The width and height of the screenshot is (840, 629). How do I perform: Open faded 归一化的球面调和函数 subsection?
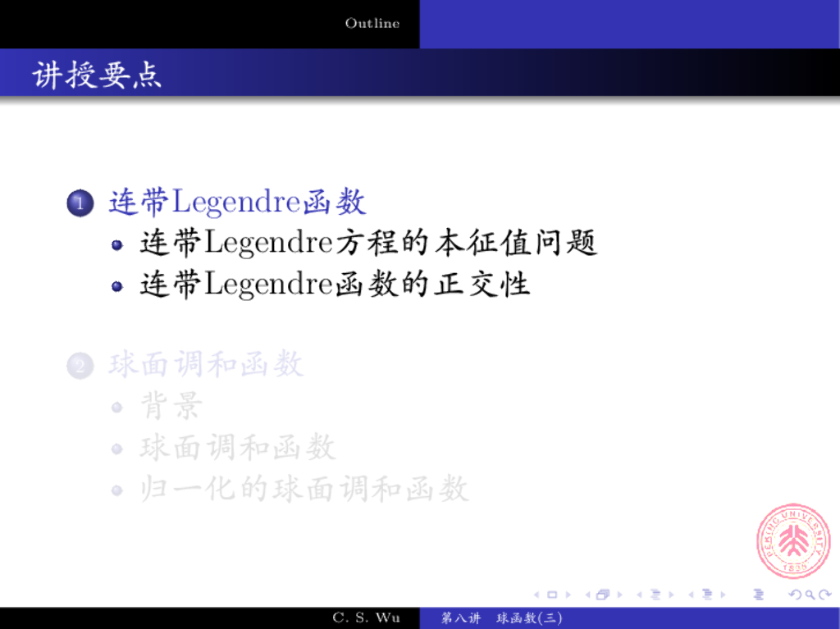click(x=304, y=489)
